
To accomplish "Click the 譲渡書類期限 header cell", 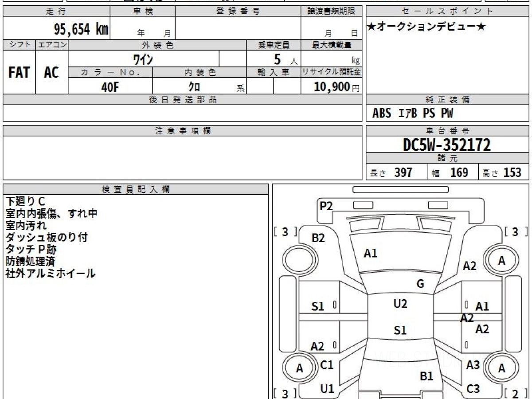I will click(332, 12).
